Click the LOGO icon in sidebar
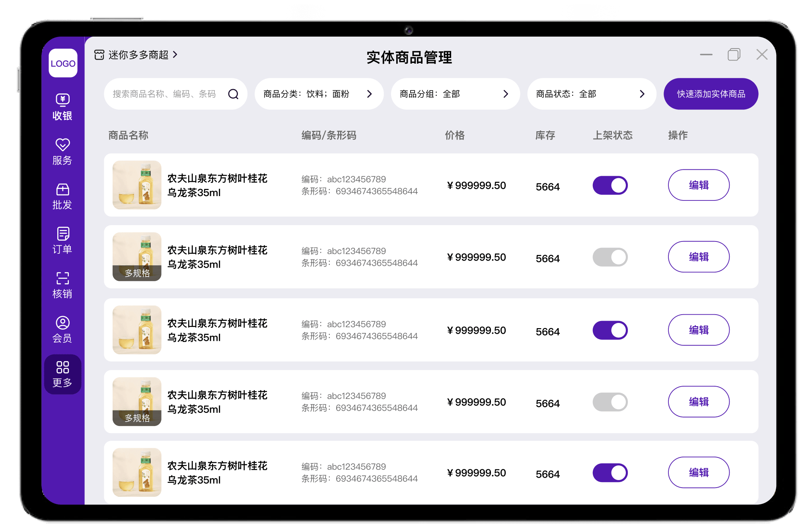 click(x=63, y=63)
